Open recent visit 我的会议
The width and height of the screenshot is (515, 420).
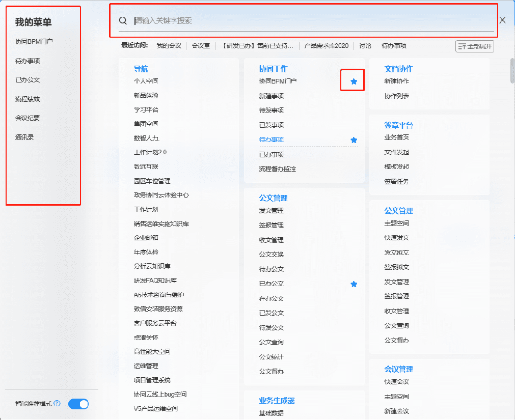point(169,46)
